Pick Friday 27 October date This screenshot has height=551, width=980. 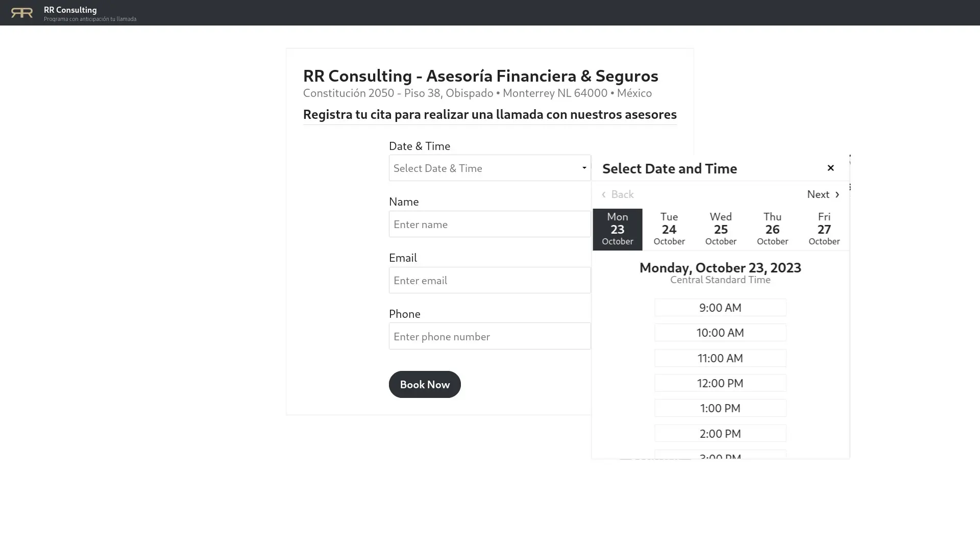coord(824,229)
